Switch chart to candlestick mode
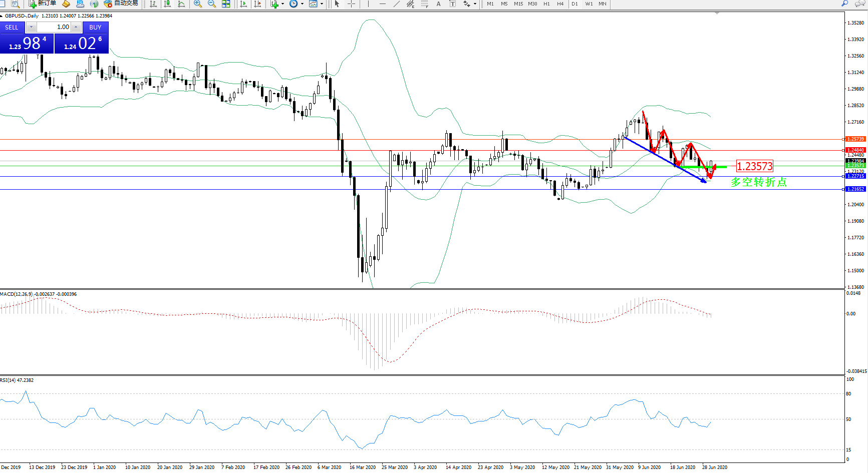 coord(167,4)
